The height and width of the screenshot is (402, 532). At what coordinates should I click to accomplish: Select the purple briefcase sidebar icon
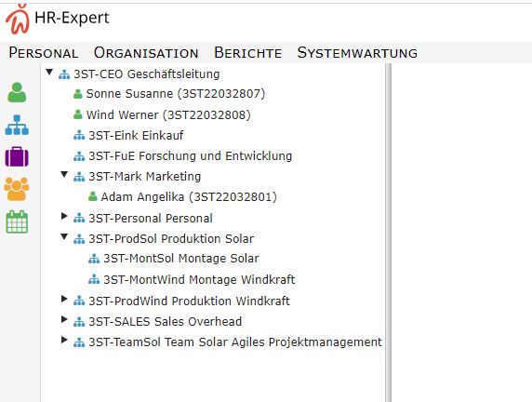point(17,156)
